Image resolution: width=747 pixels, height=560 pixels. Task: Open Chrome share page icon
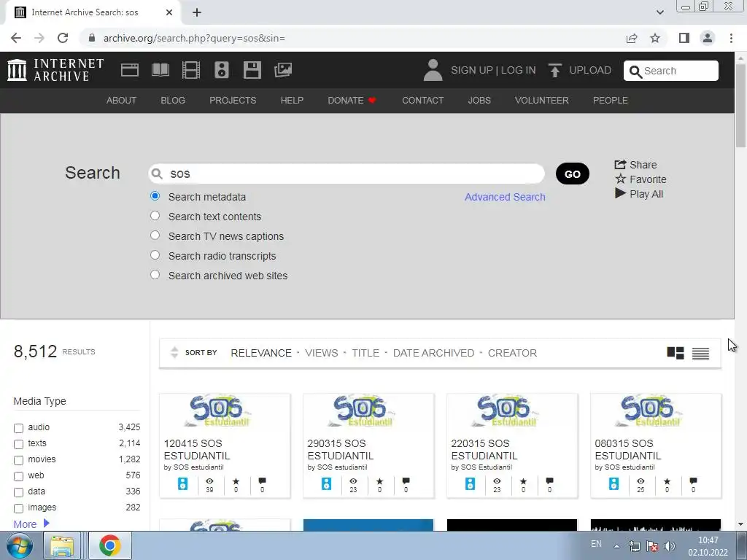click(632, 38)
